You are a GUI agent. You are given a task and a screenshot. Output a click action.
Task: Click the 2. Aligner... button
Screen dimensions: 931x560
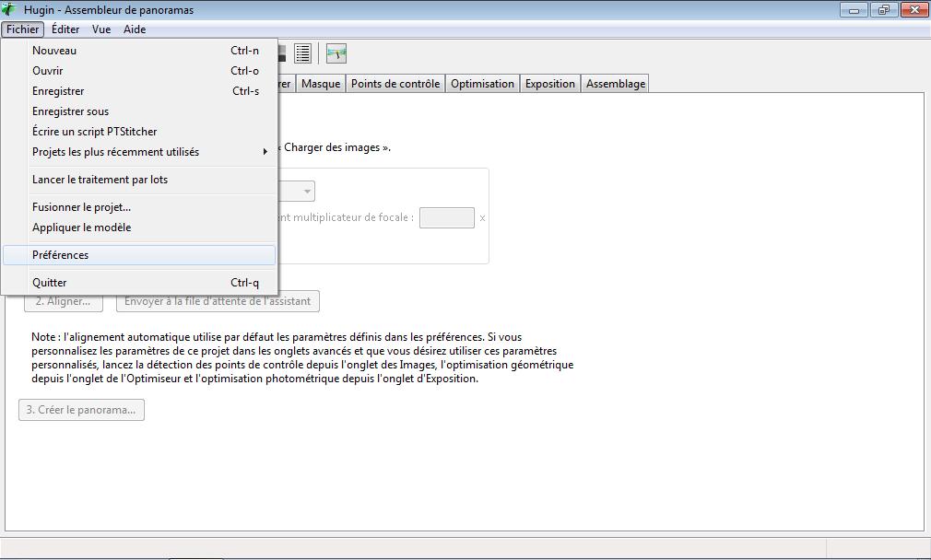click(63, 301)
